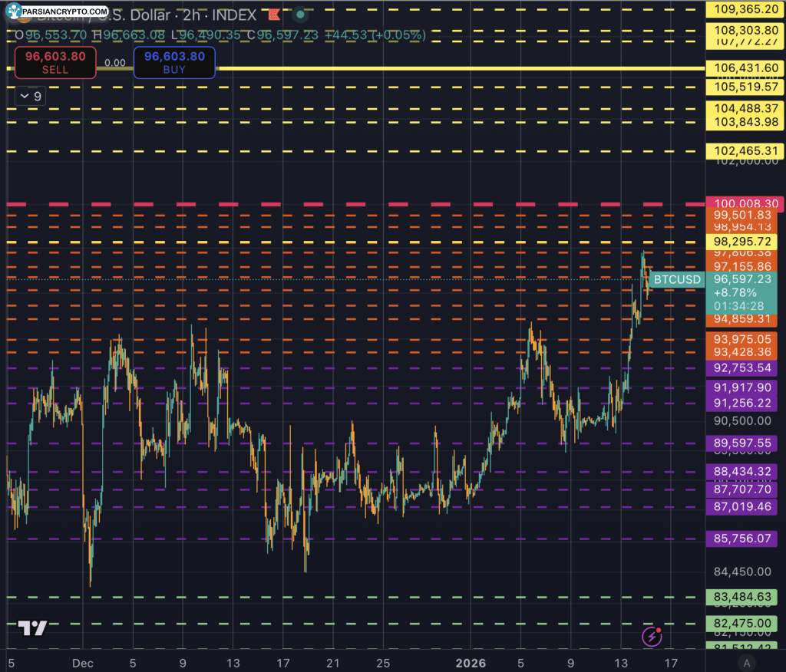Viewport: 786px width, 672px height.
Task: Select the 102,465.31 price label
Action: coord(746,151)
